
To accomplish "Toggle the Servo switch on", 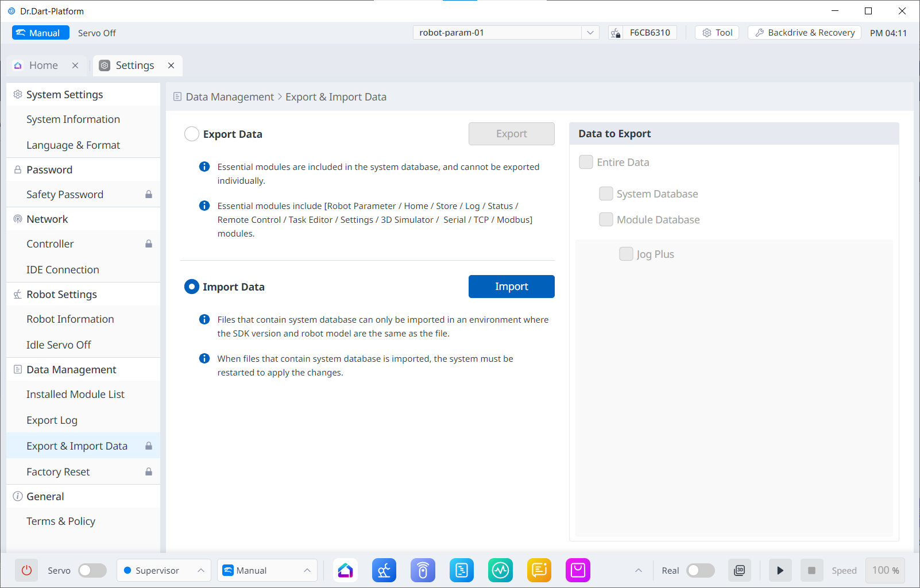I will (92, 570).
